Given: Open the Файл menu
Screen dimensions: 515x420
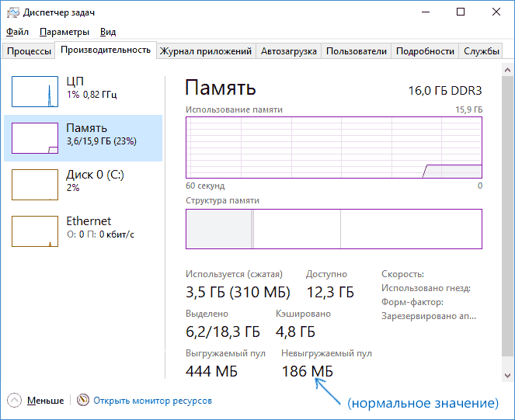Looking at the screenshot, I should click(x=17, y=32).
